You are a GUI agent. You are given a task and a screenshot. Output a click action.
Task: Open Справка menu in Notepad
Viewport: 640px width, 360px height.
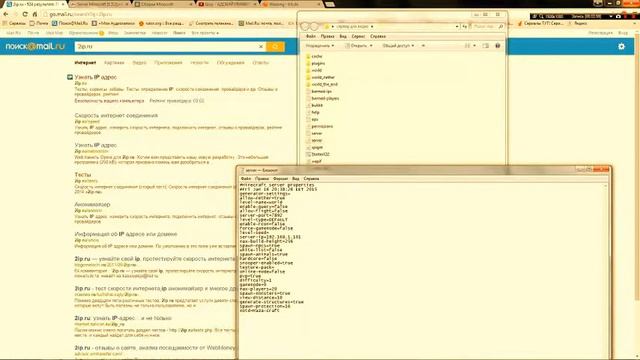[x=311, y=179]
